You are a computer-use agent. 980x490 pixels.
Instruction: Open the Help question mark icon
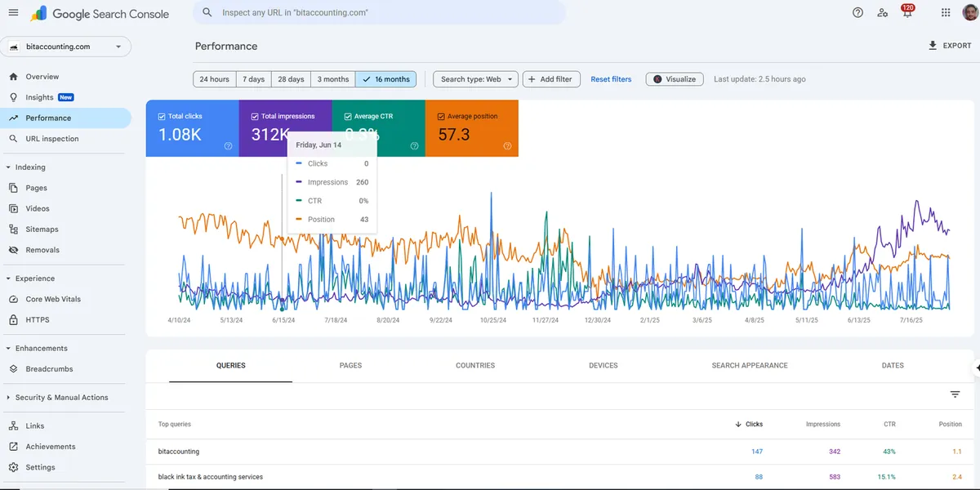click(857, 13)
